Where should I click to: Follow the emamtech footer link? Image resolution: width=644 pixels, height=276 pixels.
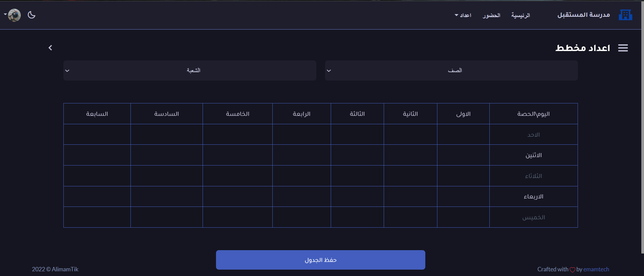tap(596, 269)
